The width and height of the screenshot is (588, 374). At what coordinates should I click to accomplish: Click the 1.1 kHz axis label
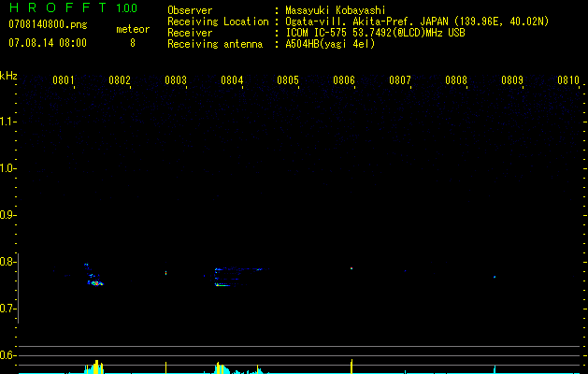(8, 122)
